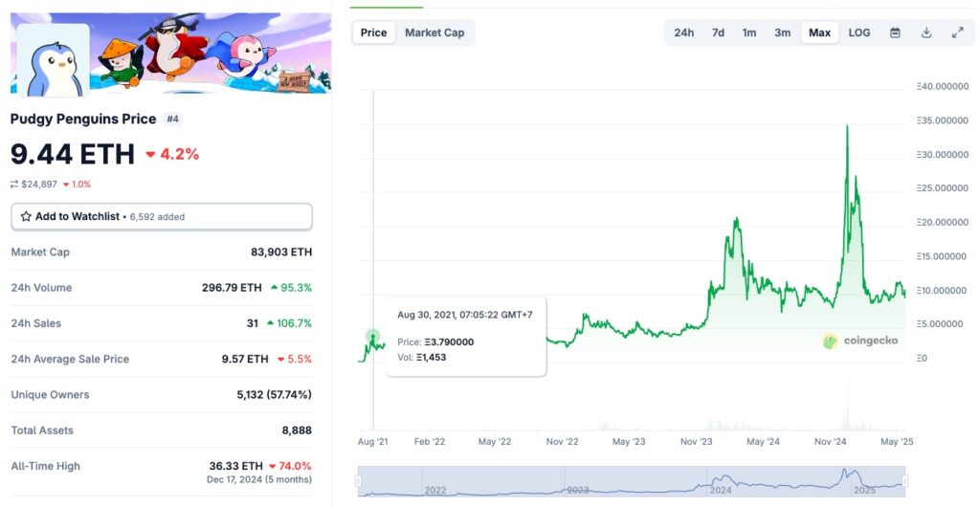Screen dimensions: 980x507
Task: Select the 7d time range
Action: pyautogui.click(x=718, y=33)
